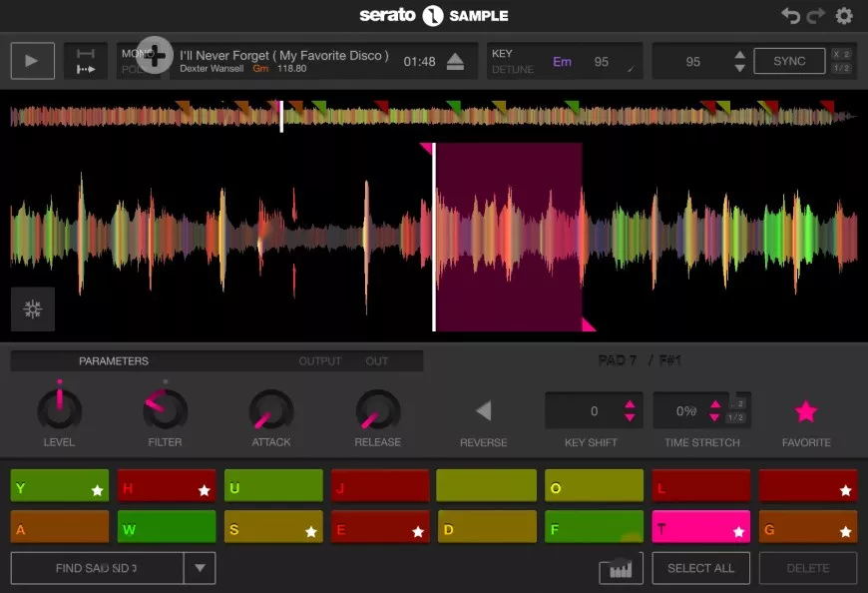
Task: Click the undo arrow in the title bar
Action: click(x=788, y=14)
